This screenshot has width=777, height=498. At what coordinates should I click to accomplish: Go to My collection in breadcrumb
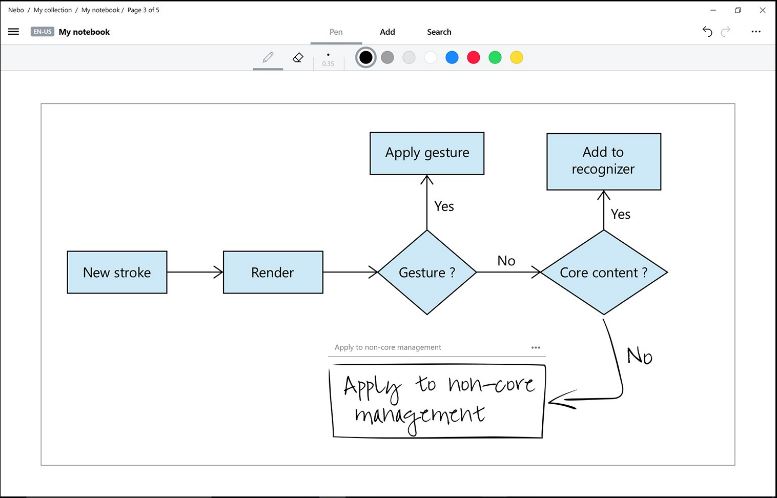coord(53,10)
